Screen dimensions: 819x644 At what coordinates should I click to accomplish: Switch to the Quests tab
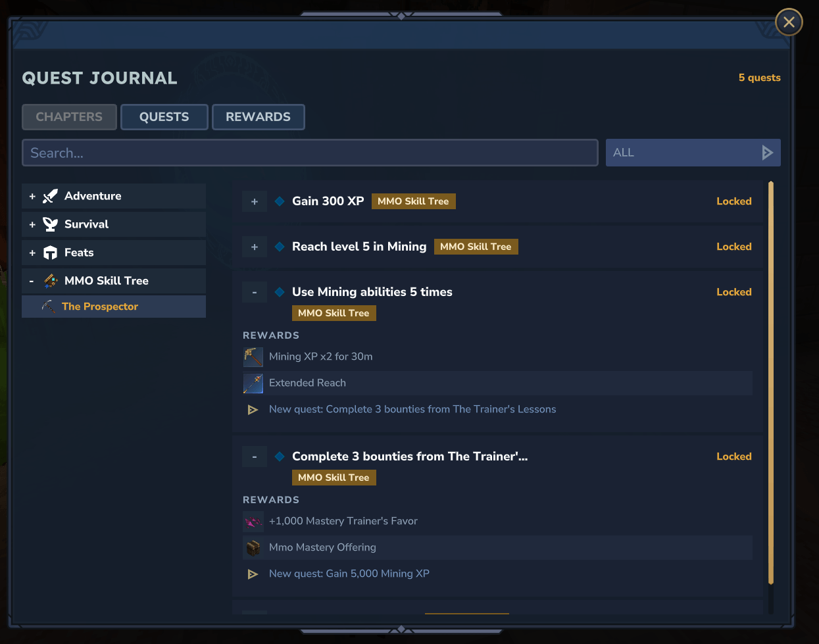point(164,117)
